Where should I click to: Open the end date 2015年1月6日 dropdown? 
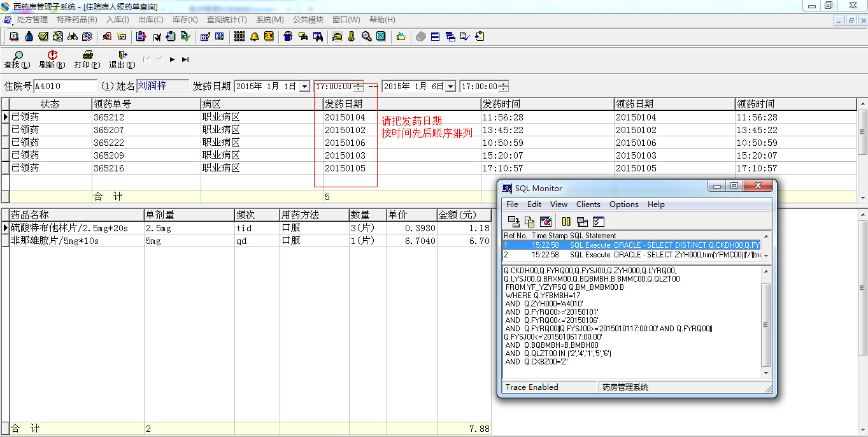coord(450,87)
